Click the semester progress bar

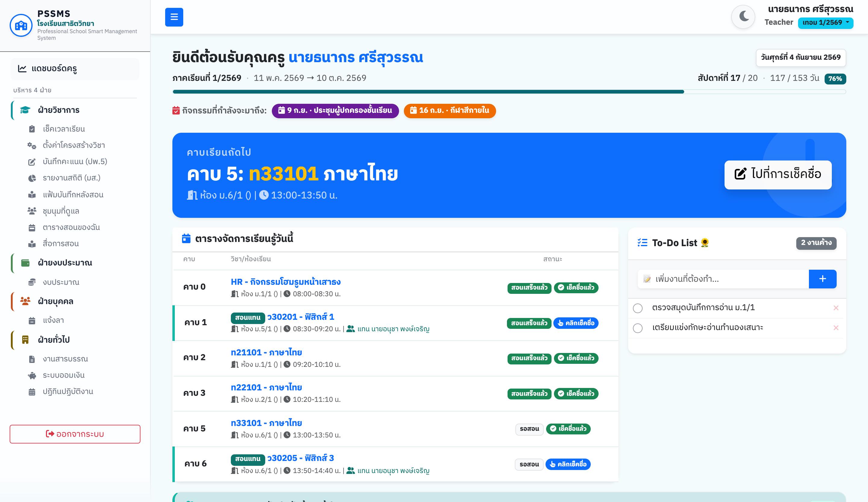point(509,92)
